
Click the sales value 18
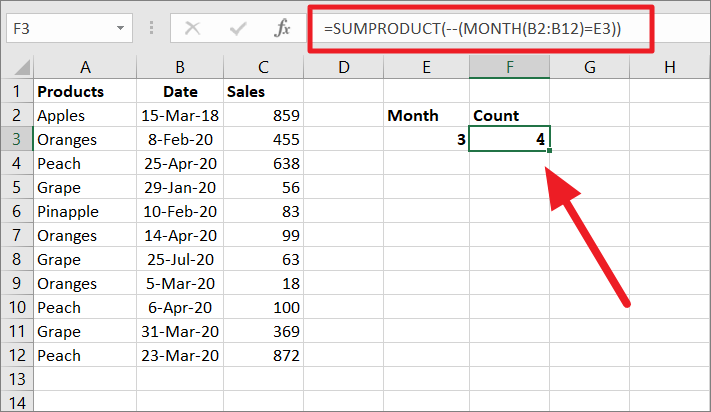[263, 283]
